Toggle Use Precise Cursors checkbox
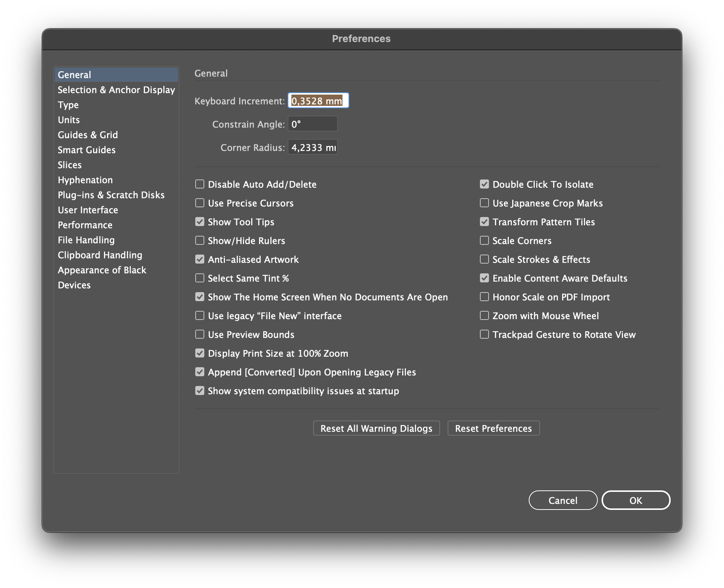Screen dimensions: 724x588 point(200,203)
